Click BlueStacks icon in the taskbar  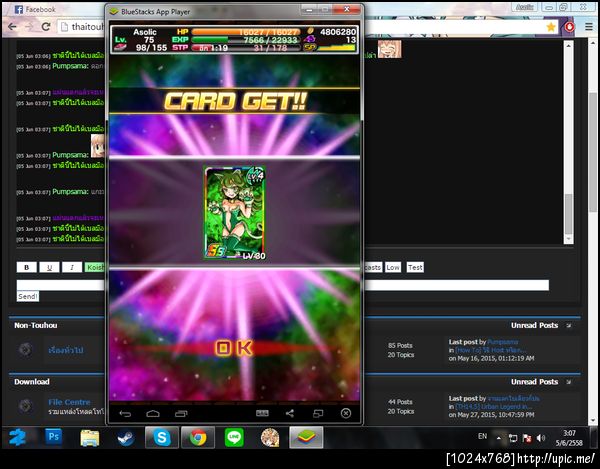tap(306, 437)
